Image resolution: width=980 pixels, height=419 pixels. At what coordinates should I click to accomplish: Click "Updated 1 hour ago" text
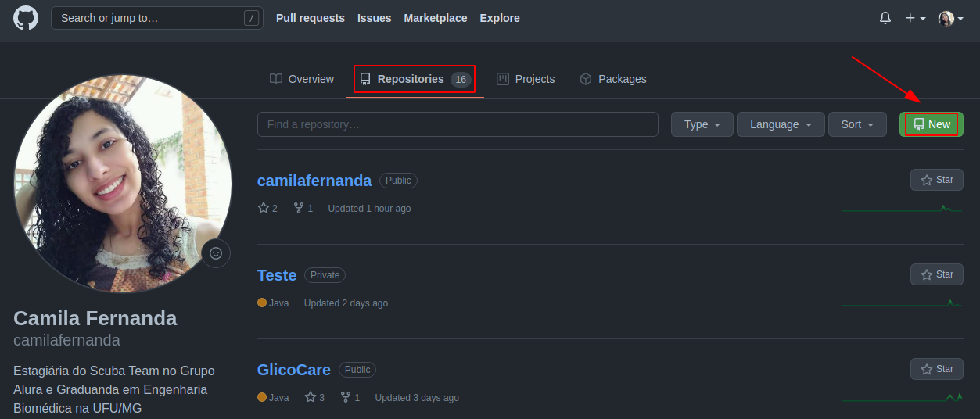pos(369,209)
